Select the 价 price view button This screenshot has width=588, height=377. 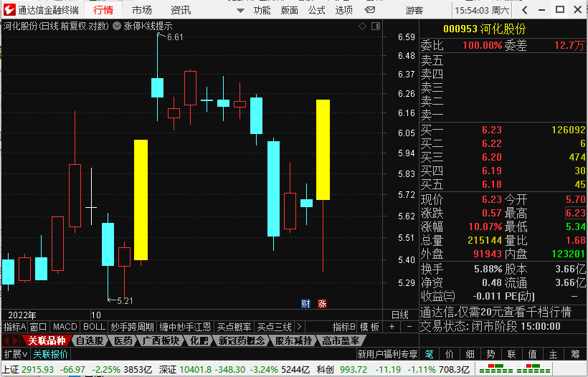point(450,354)
